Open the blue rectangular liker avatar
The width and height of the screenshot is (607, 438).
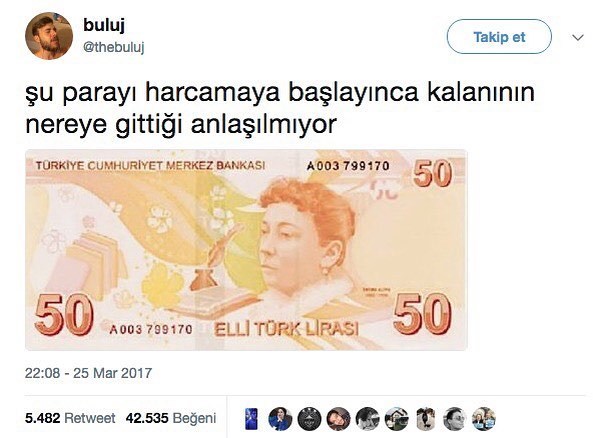point(251,419)
